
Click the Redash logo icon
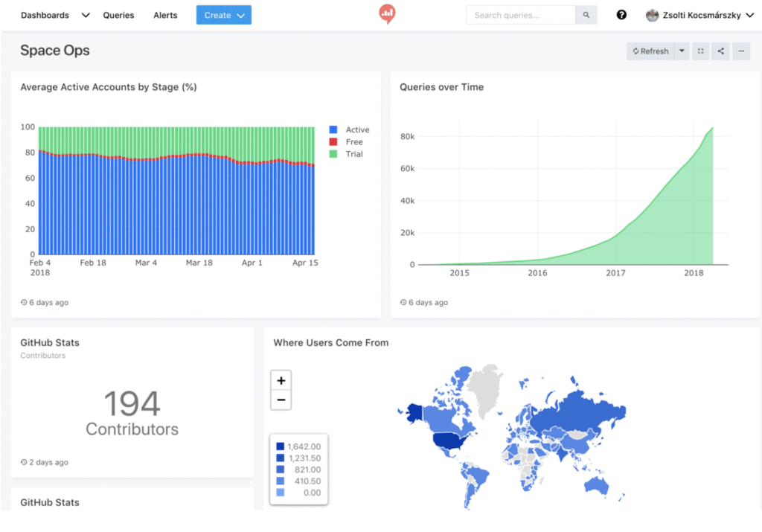387,14
